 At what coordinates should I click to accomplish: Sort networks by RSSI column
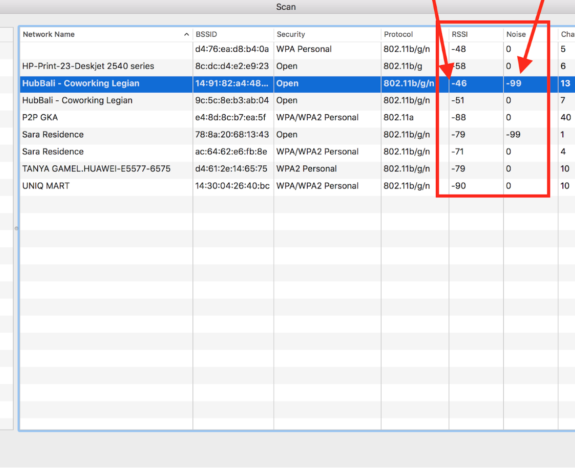tap(476, 34)
